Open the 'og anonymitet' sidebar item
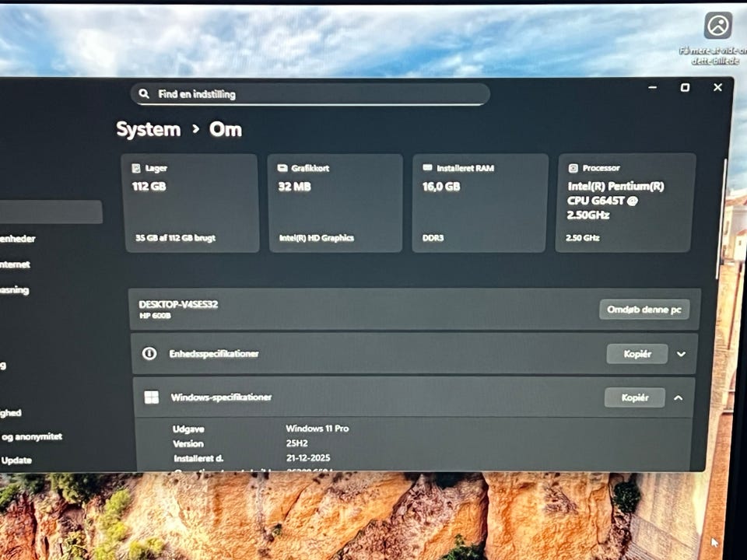 (x=32, y=436)
